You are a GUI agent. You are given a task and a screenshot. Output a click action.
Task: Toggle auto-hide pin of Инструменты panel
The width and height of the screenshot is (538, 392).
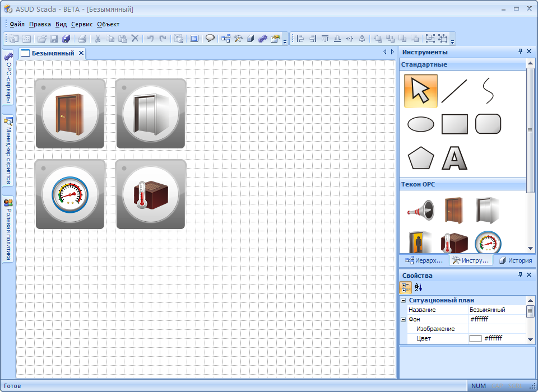point(520,52)
